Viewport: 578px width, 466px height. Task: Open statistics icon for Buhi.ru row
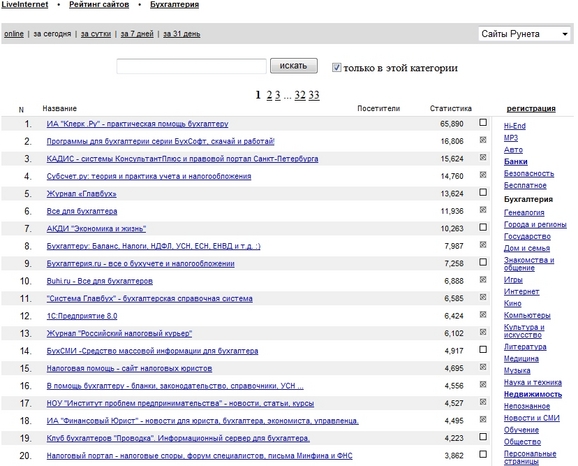(483, 280)
